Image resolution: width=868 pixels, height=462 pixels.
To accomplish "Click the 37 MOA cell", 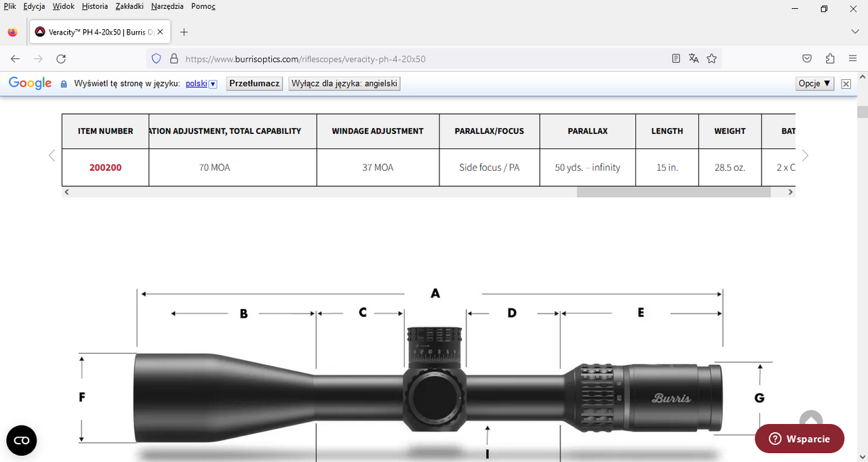I will 378,167.
